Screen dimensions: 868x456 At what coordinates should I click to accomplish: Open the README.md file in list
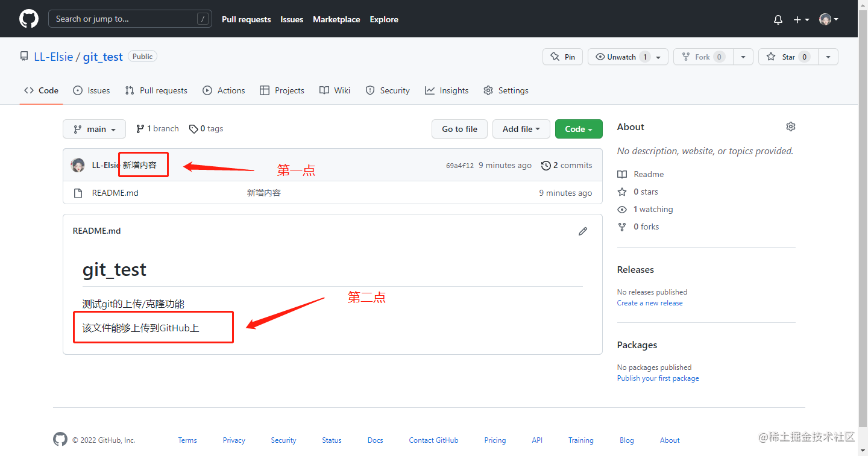(115, 193)
